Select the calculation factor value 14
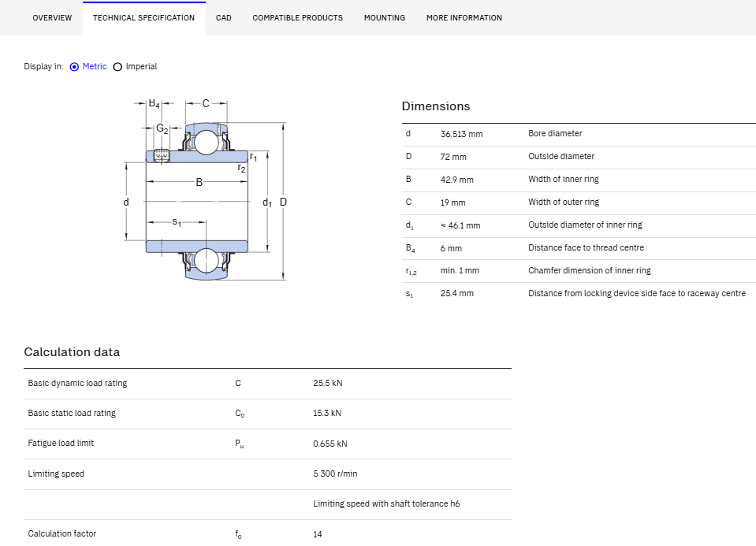Viewport: 756px width, 546px height. 317,534
